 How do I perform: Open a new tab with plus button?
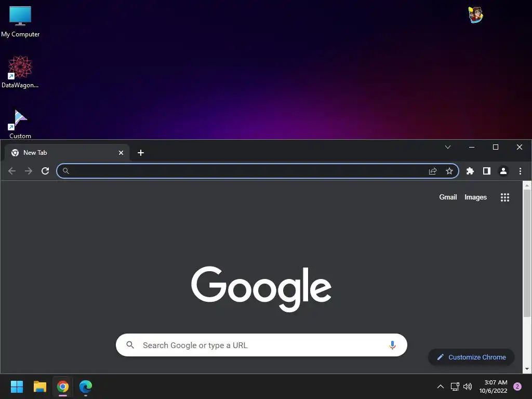pos(141,153)
